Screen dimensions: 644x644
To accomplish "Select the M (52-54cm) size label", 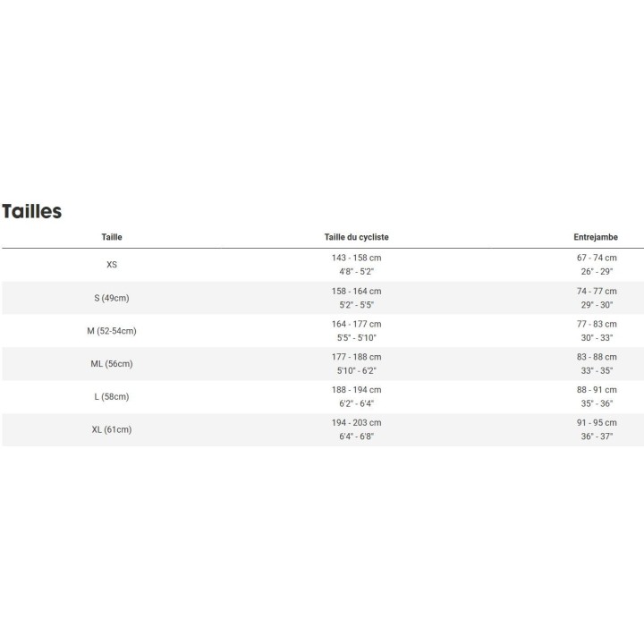I will point(112,331).
